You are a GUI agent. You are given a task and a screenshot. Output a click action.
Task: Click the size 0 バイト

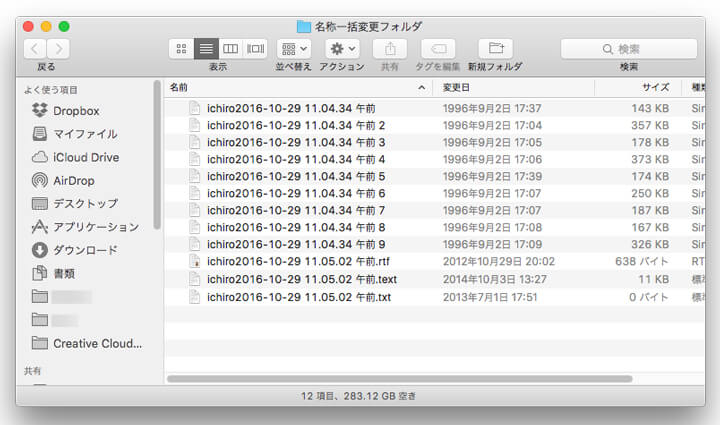coord(648,297)
